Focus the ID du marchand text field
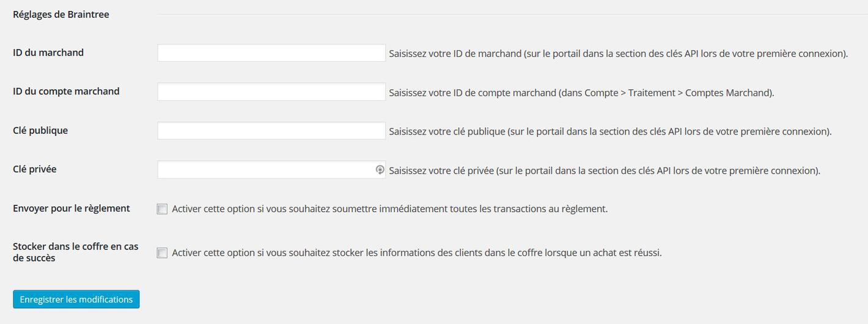The image size is (868, 324). point(271,53)
